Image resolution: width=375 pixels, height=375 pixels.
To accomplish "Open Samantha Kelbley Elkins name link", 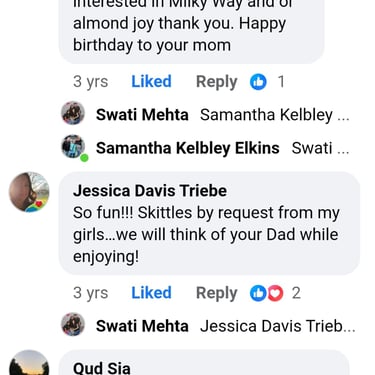I will (x=188, y=148).
